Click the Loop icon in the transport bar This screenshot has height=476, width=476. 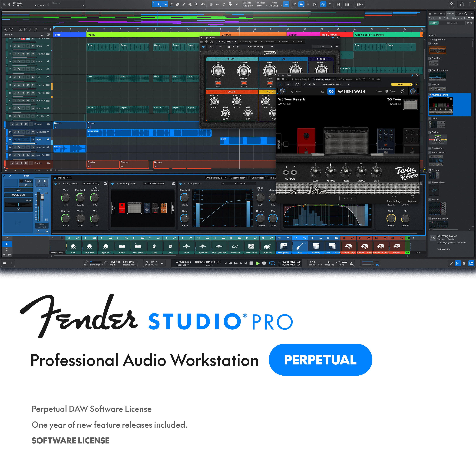point(272,263)
